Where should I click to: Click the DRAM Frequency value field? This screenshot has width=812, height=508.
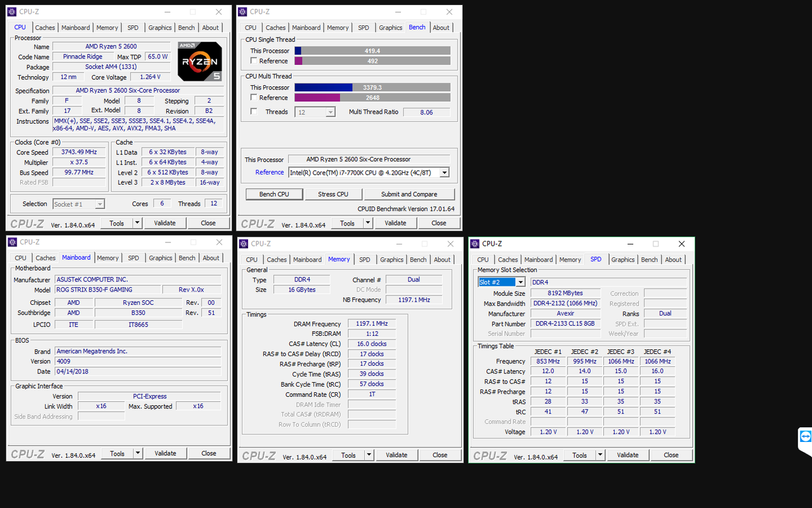[x=371, y=323]
